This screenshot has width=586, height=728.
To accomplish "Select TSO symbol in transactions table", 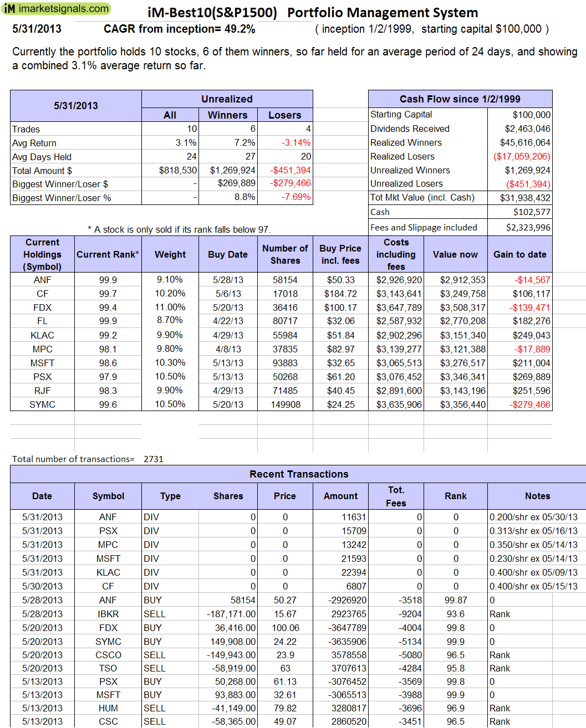I will (108, 668).
